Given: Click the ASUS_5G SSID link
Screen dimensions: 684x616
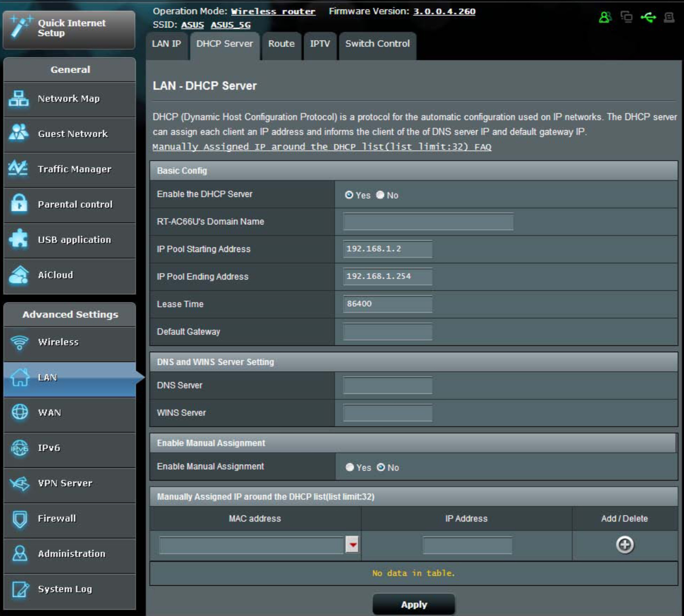Looking at the screenshot, I should pyautogui.click(x=231, y=25).
